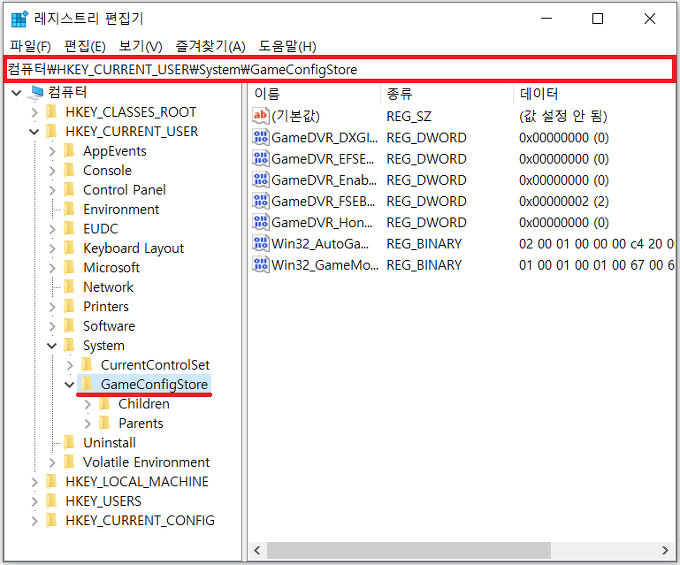Screen dimensions: 680x565
Task: Expand the Control Panel key chevron
Action: (x=52, y=190)
